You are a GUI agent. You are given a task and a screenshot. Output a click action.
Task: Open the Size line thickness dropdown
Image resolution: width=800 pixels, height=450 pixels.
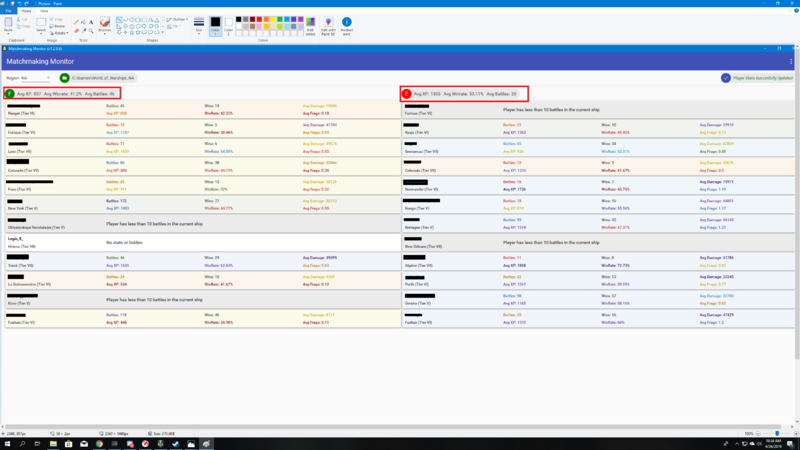[198, 25]
